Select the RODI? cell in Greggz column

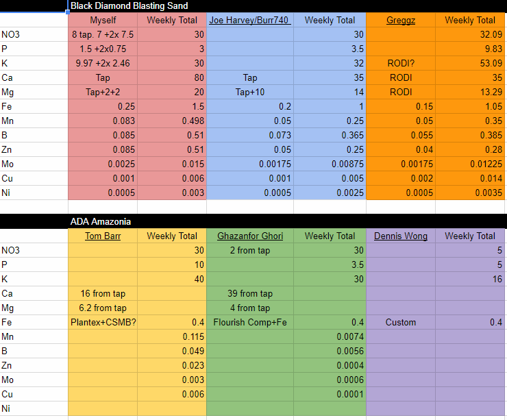coord(401,63)
